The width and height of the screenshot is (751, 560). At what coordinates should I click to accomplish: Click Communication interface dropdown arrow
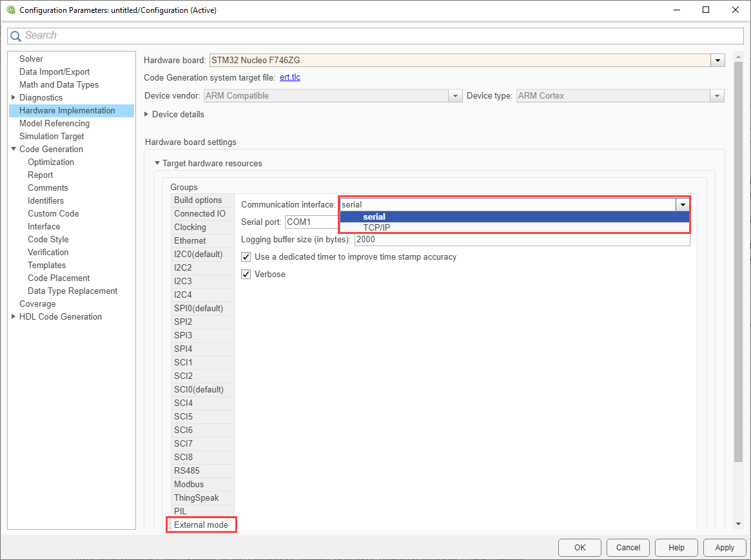click(683, 205)
